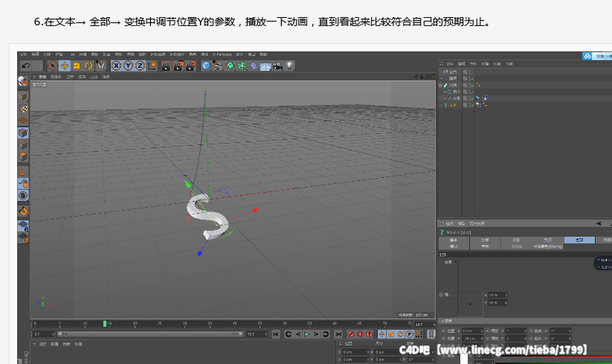Click the Spline pen icon
Image resolution: width=612 pixels, height=364 pixels.
point(218,65)
